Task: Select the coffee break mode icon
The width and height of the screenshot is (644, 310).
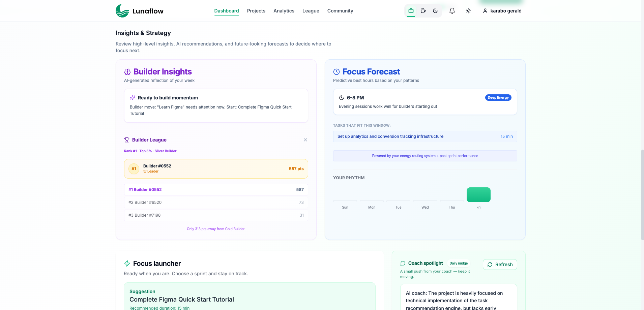Action: pos(423,10)
